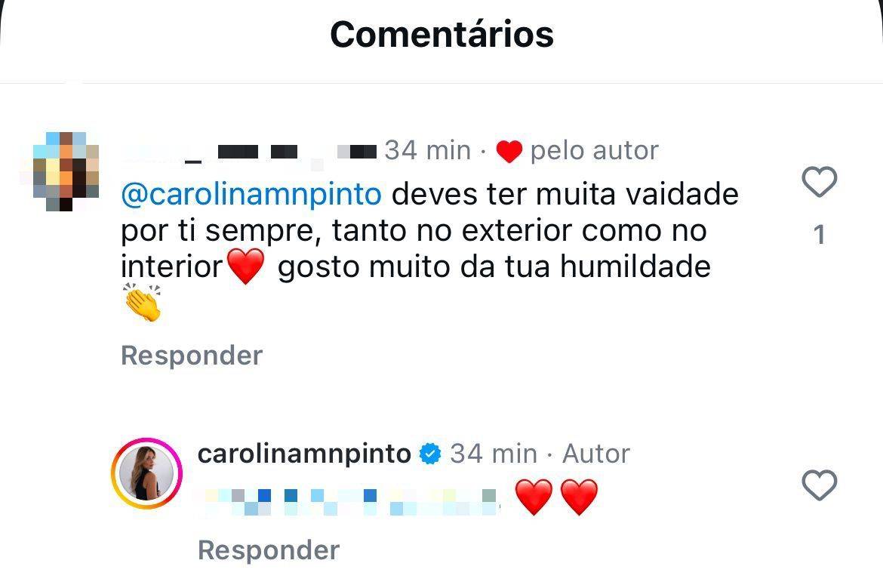
Task: Reply to the first comment via Responder
Action: (x=192, y=356)
